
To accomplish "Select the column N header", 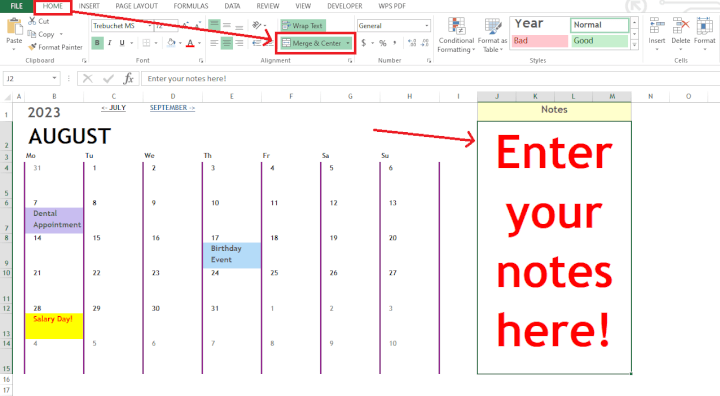I will pyautogui.click(x=650, y=96).
